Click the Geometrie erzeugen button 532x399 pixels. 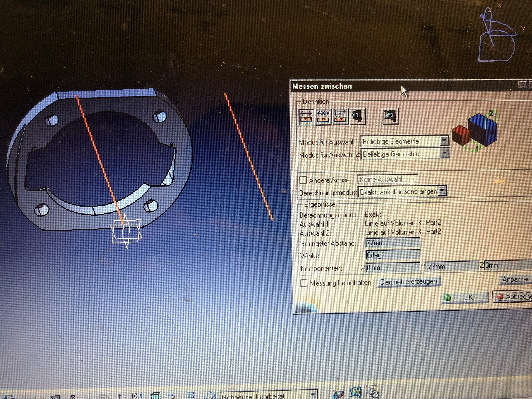point(408,282)
